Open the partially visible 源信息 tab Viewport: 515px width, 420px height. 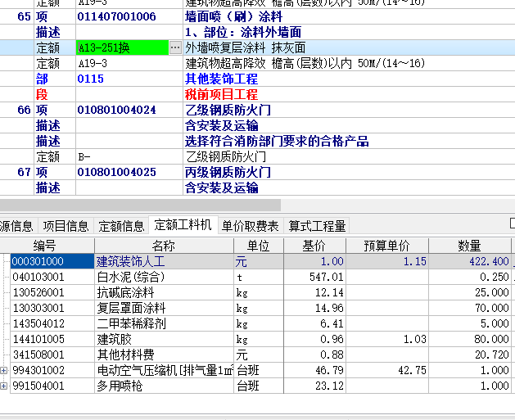[16, 226]
